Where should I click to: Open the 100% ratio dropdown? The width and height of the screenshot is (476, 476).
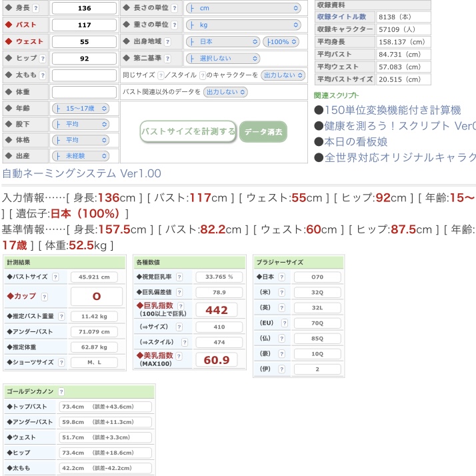(x=280, y=41)
